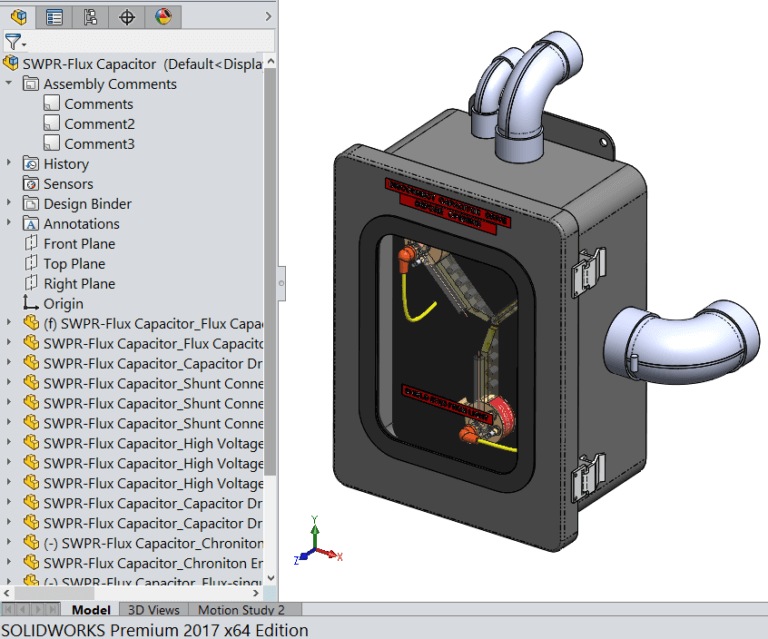Screen dimensions: 768x639
Task: Switch to the PropertyManager tab icon
Action: [x=54, y=16]
